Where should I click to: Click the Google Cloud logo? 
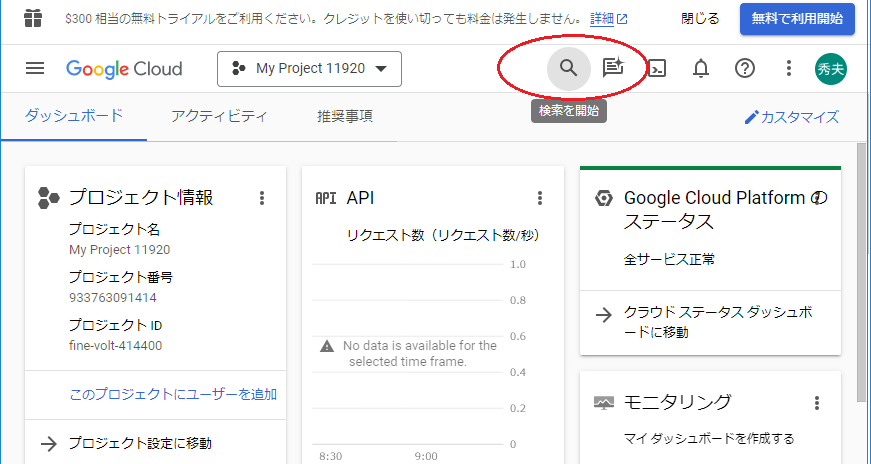click(x=124, y=69)
